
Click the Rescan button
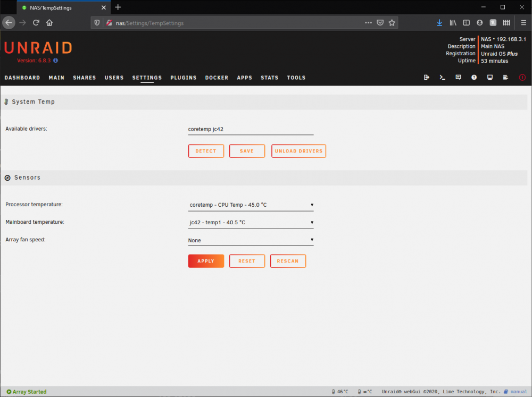coord(288,261)
